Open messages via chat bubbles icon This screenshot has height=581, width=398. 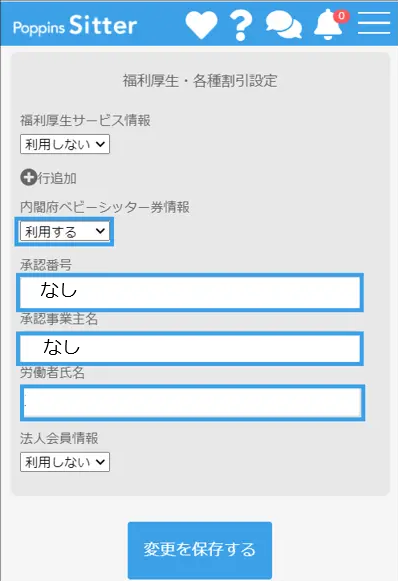point(284,24)
